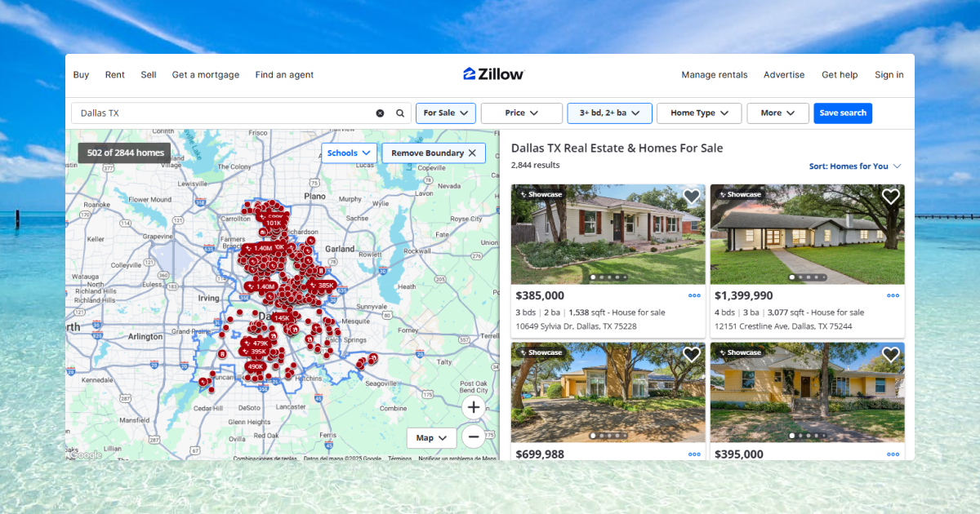980x514 pixels.
Task: Save the $385,000 Sylvia Dr home with heart
Action: pyautogui.click(x=692, y=197)
